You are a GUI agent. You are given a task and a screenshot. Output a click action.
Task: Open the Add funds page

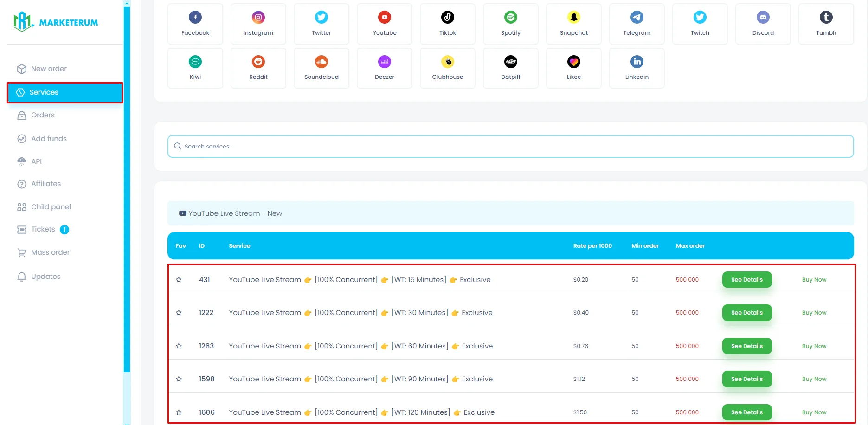coord(49,139)
